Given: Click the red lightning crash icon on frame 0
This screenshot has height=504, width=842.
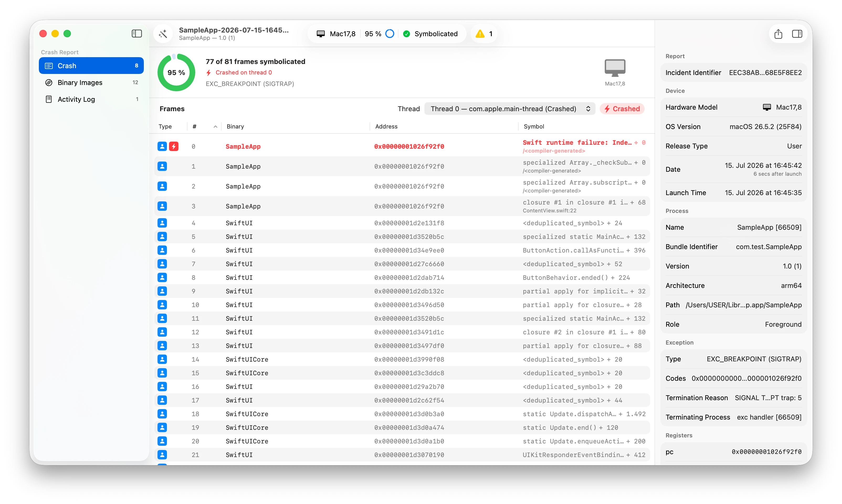Looking at the screenshot, I should [174, 146].
